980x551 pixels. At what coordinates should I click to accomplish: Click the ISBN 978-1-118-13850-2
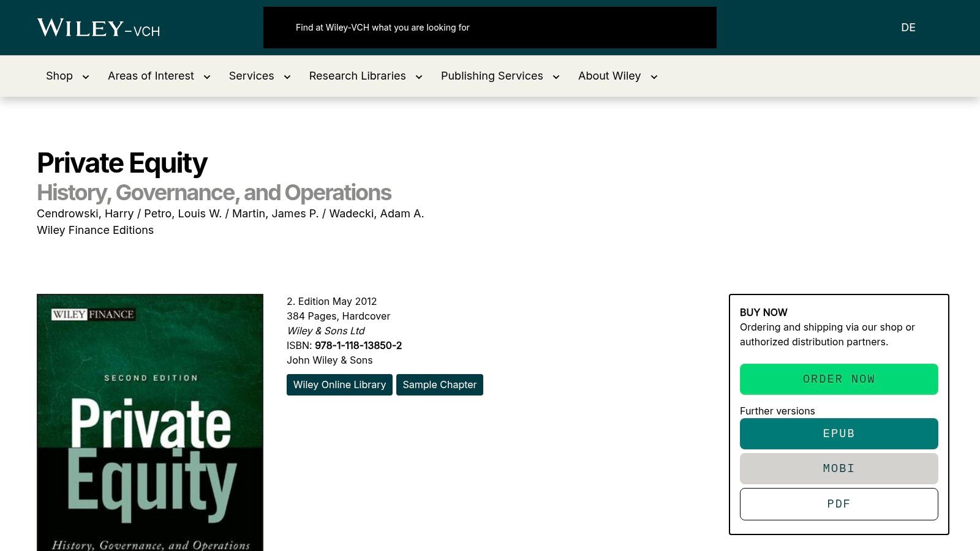[358, 345]
